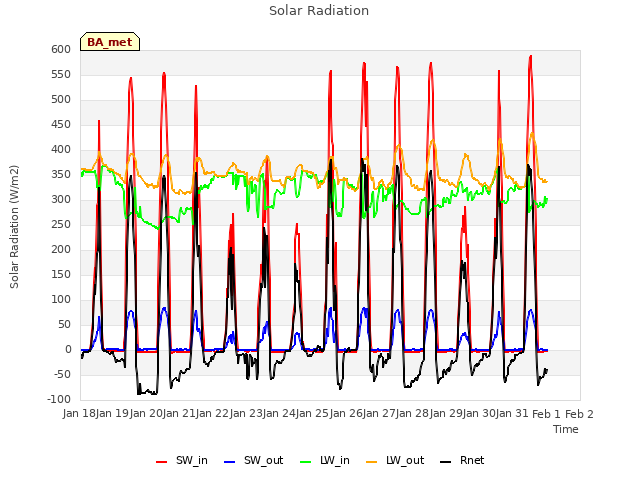Click the 300 y-axis tick label
This screenshot has width=640, height=480.
coord(61,200)
